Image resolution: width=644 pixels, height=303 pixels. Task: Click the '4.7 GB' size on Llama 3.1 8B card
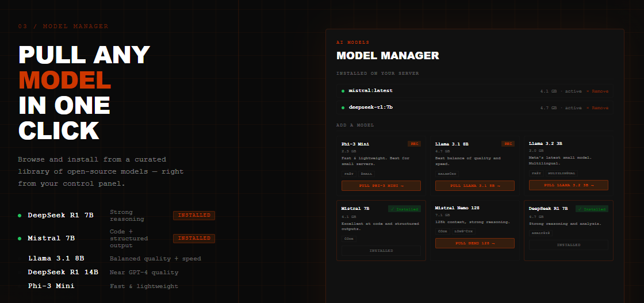click(x=442, y=152)
